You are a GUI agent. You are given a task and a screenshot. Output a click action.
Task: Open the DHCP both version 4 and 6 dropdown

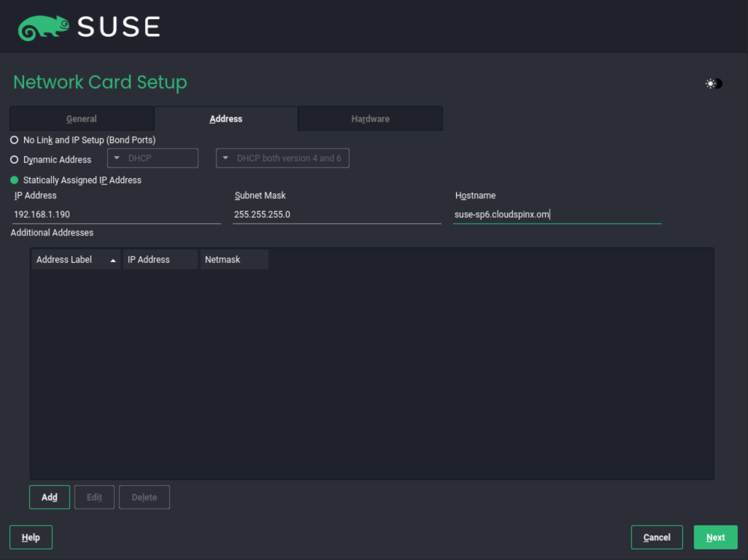(282, 158)
